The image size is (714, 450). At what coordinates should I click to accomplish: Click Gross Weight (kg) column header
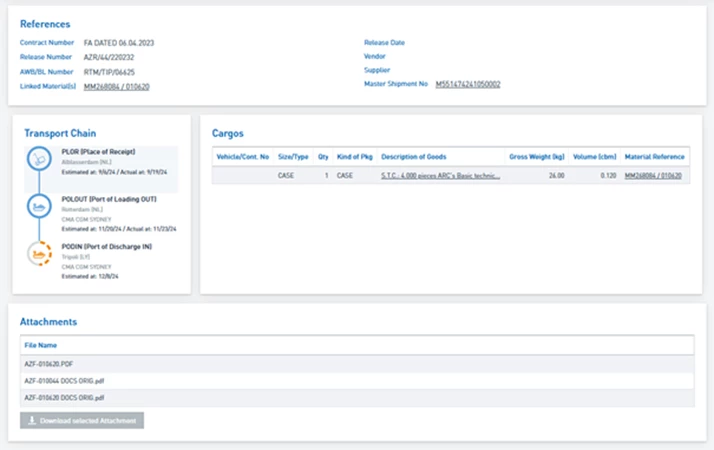coord(537,157)
